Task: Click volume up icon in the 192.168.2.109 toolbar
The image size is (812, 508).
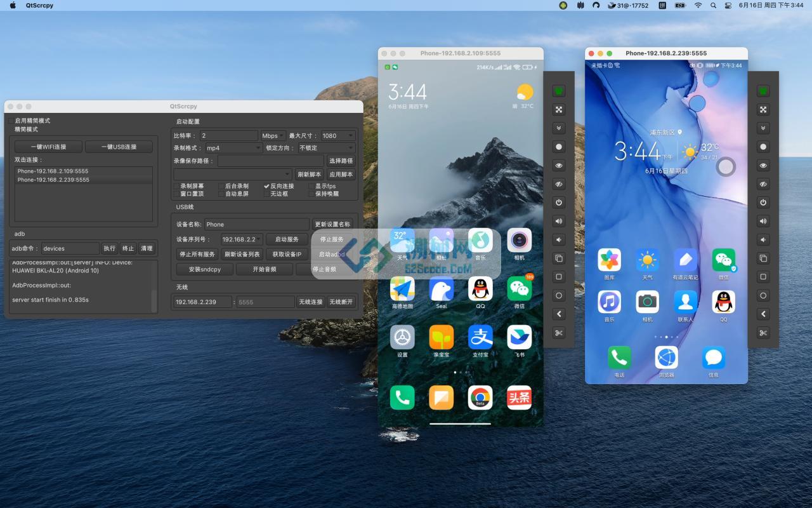Action: point(558,221)
